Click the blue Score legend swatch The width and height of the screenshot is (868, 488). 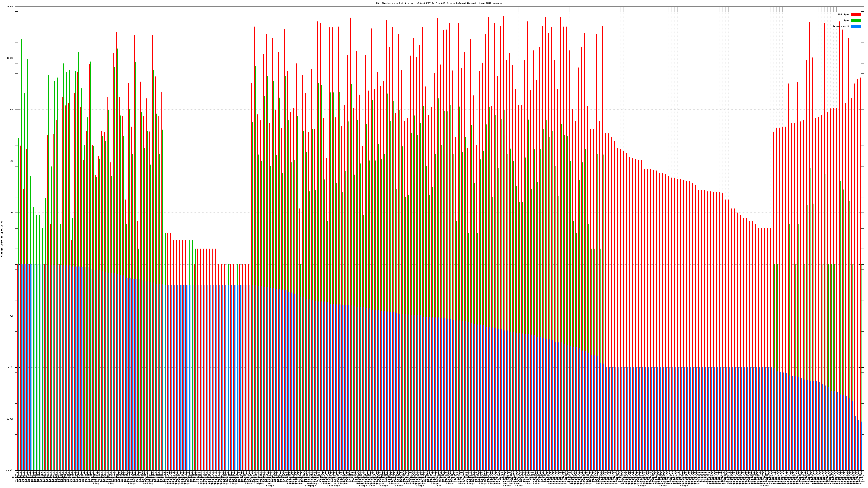coord(856,26)
